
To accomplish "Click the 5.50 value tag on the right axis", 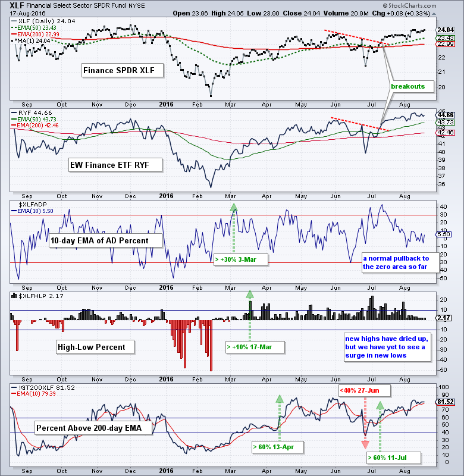I will coord(443,234).
